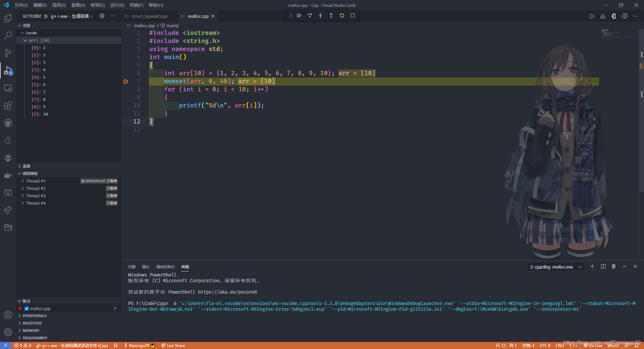Switch to the 调试控制台 panel tab
Image resolution: width=644 pixels, height=349 pixels.
[x=165, y=267]
